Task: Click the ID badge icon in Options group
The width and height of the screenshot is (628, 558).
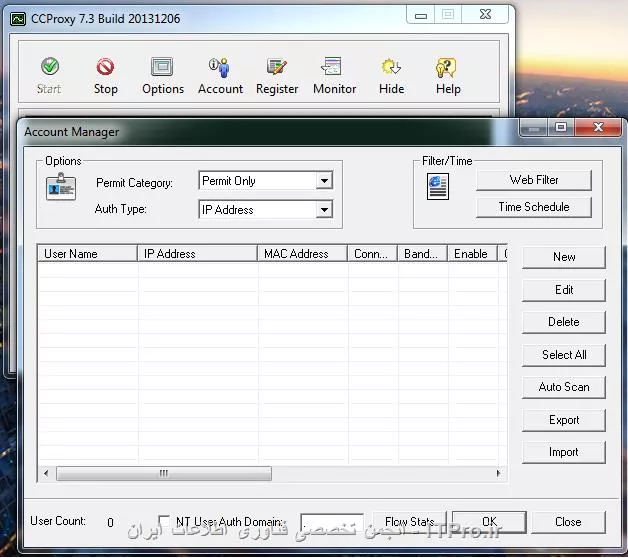Action: (61, 187)
